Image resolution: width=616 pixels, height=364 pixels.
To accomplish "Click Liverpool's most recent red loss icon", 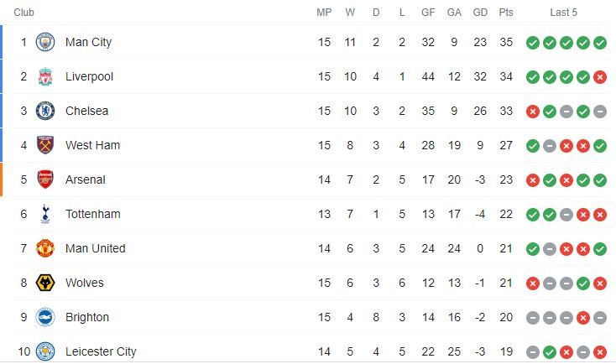I will point(600,76).
